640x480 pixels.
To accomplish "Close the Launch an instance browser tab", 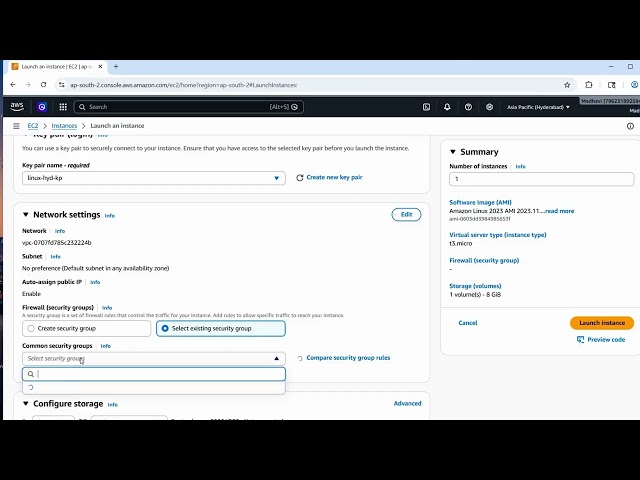I will [100, 67].
